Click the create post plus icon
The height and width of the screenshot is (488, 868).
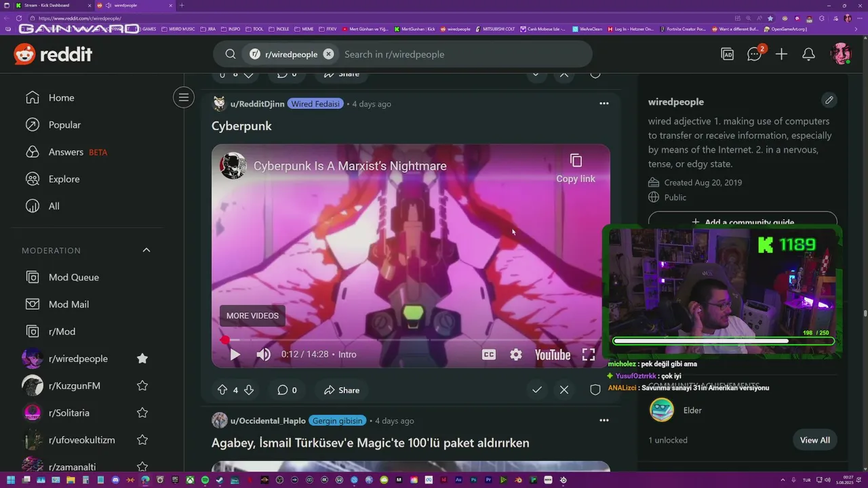(781, 54)
